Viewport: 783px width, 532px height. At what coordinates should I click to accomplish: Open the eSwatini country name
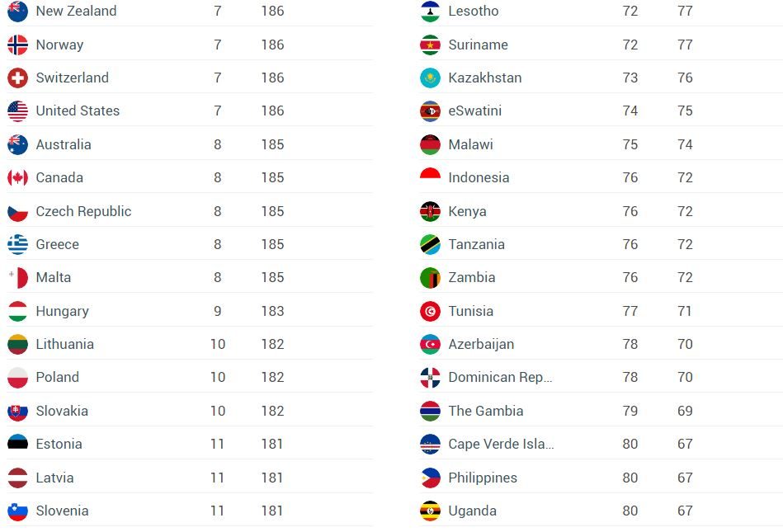[x=474, y=111]
